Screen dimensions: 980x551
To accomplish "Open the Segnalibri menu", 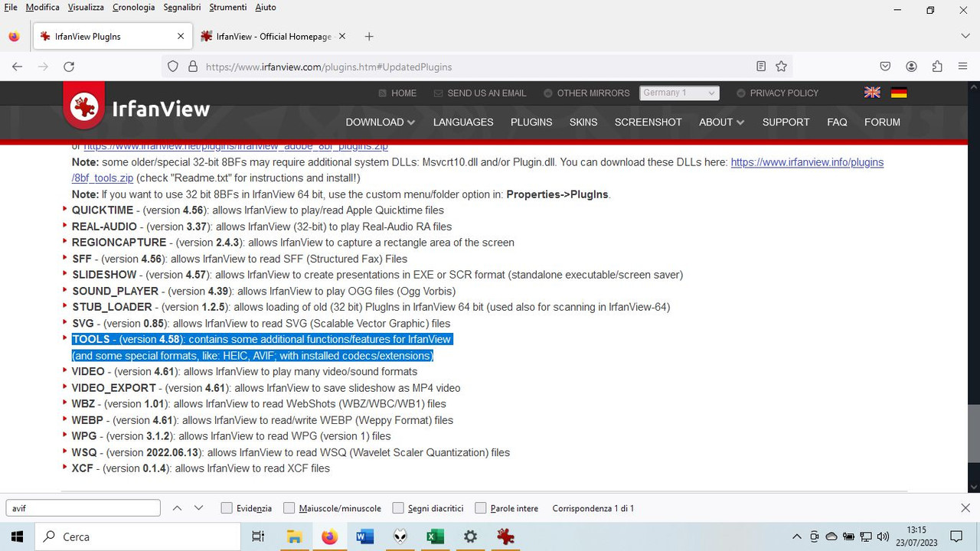I will point(181,7).
